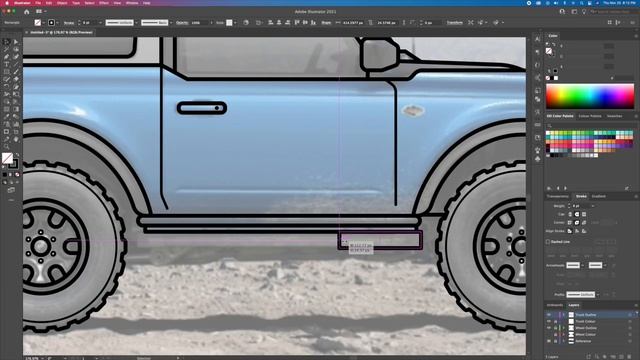Click the Home icon in the top bar
Image resolution: width=640 pixels, height=360 pixels.
(27, 11)
